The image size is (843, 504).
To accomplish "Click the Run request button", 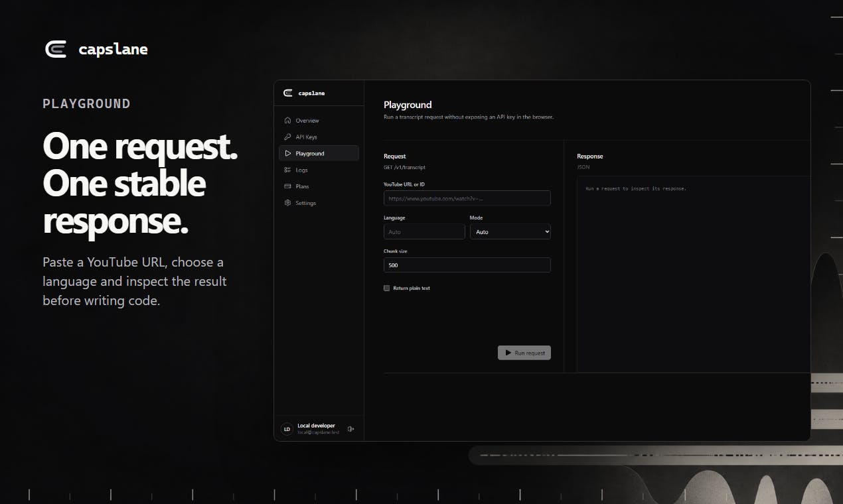I will (x=524, y=353).
